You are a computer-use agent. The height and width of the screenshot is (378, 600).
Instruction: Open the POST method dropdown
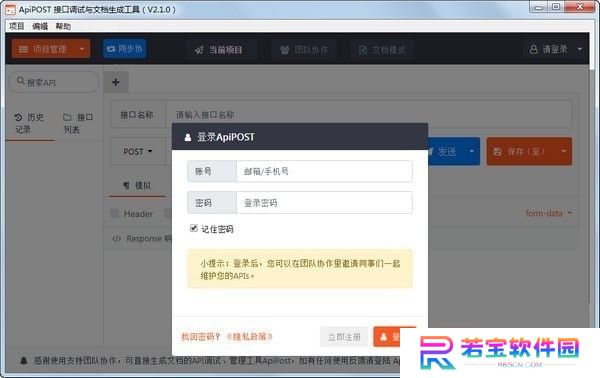click(x=138, y=152)
